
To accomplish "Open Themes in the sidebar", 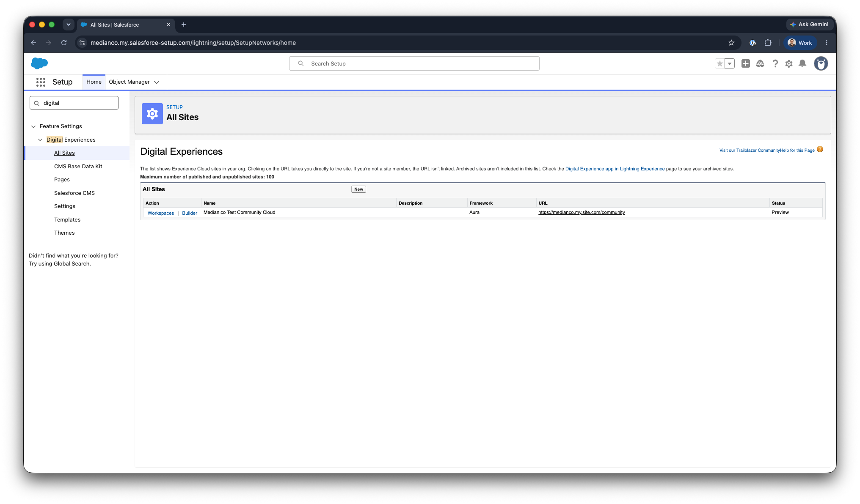I will [x=64, y=233].
